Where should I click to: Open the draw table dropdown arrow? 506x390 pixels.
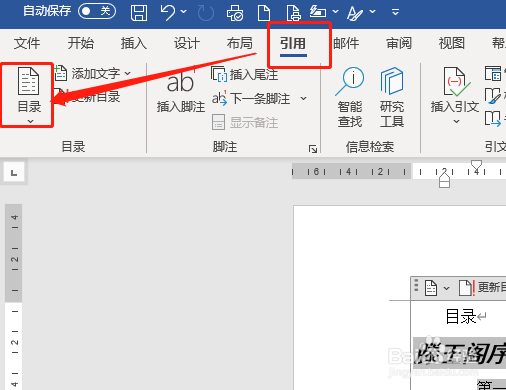click(336, 12)
